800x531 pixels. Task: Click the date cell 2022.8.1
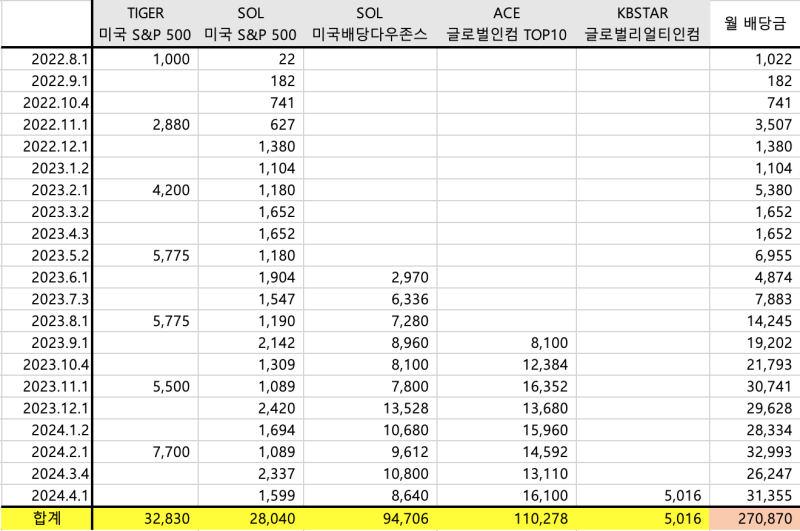(x=46, y=59)
